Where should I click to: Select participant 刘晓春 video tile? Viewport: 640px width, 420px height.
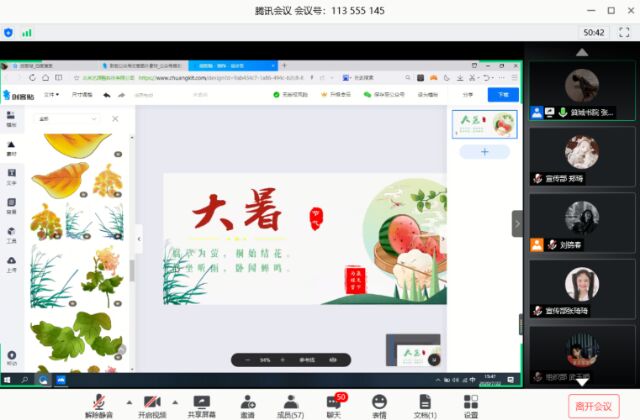pyautogui.click(x=582, y=224)
